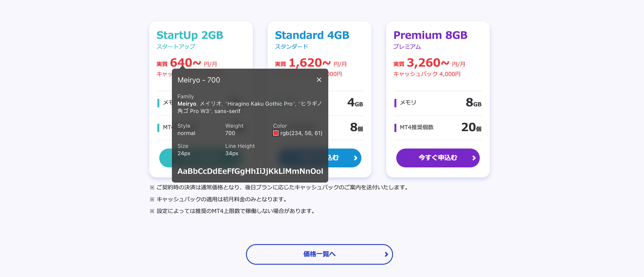Click the red color swatch rgb(234, 56, 61)
Screen dimensions: 644x277
pyautogui.click(x=276, y=133)
